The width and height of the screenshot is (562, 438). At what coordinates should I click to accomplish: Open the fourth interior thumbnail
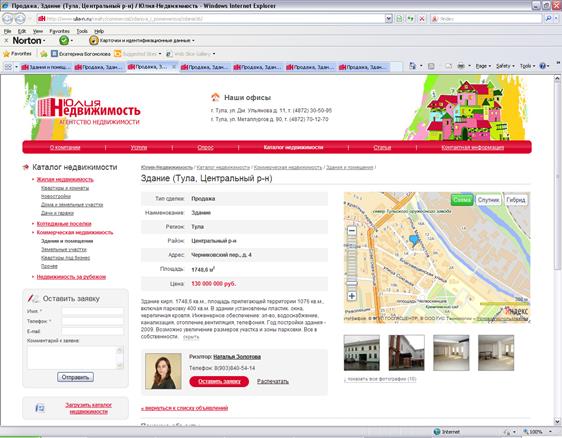pos(496,353)
